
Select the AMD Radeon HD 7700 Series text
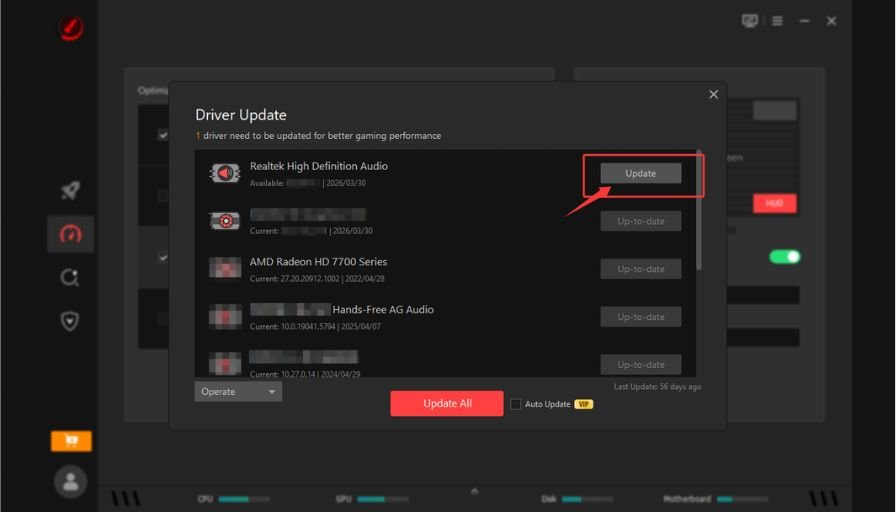coord(318,262)
